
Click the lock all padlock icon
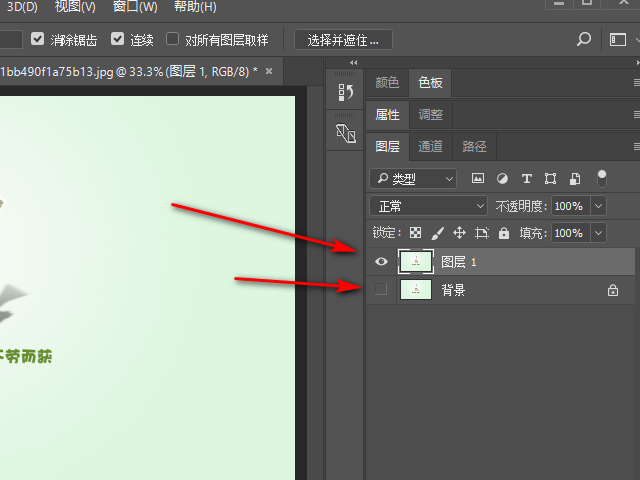pyautogui.click(x=504, y=233)
